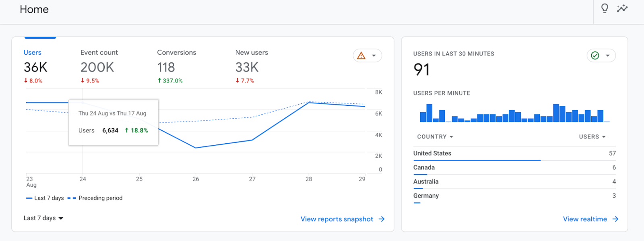Viewport: 644px width, 241px height.
Task: Click the 6,634 users tooltip value
Action: [110, 130]
